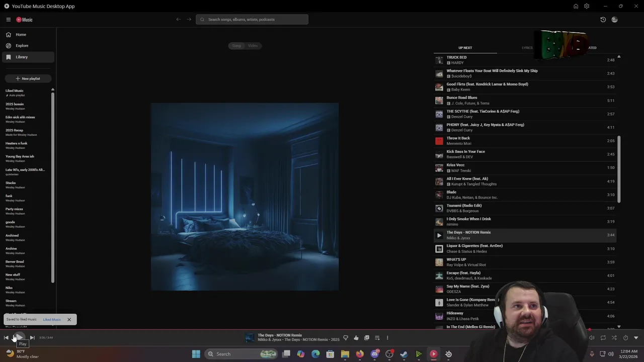
Task: Open File Explorer from the taskbar
Action: 345,354
